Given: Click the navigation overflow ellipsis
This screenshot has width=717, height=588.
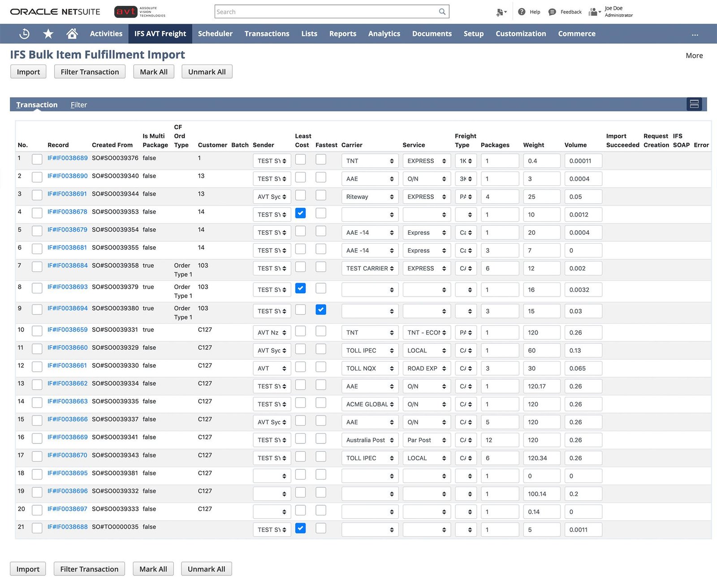Looking at the screenshot, I should coord(695,34).
